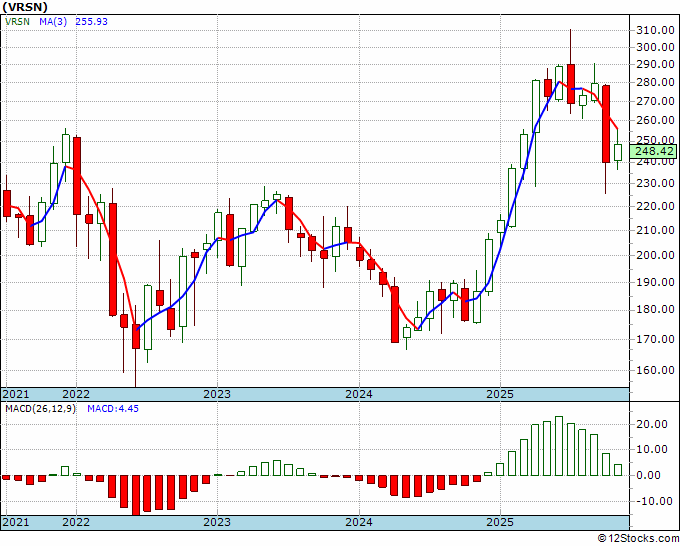Click the 280.00 price axis label

pos(655,82)
